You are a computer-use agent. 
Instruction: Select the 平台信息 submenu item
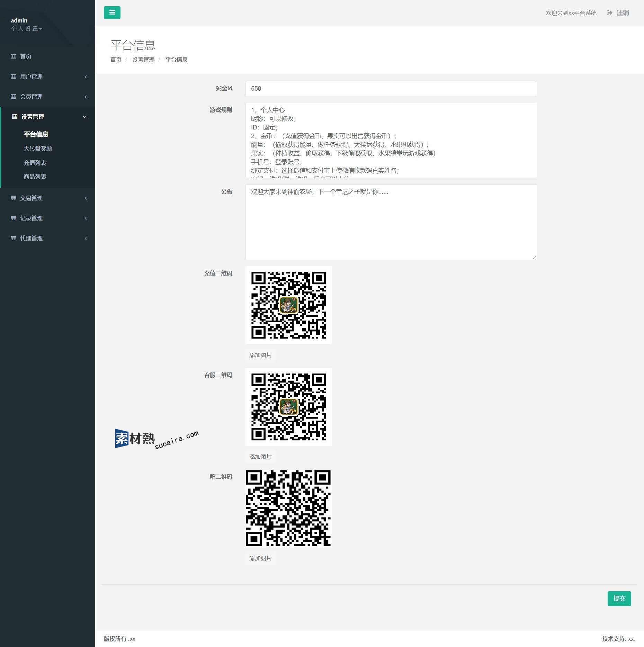point(36,134)
